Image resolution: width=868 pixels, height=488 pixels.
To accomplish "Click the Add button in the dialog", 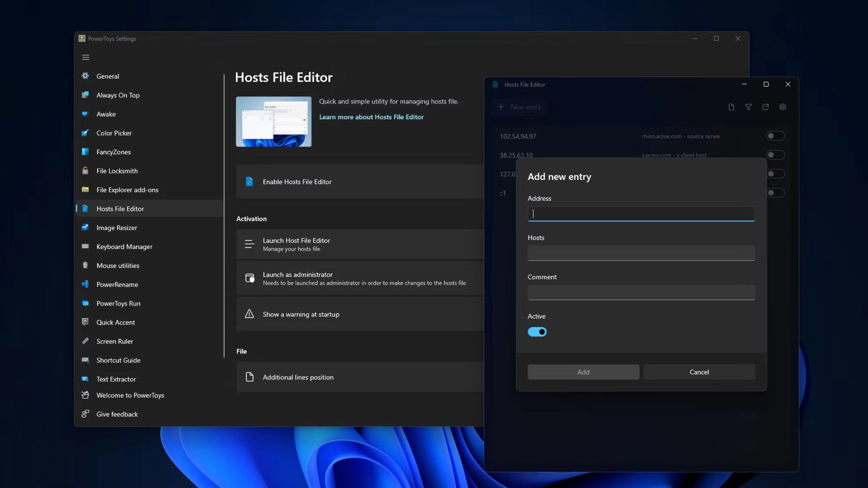I will click(x=583, y=372).
